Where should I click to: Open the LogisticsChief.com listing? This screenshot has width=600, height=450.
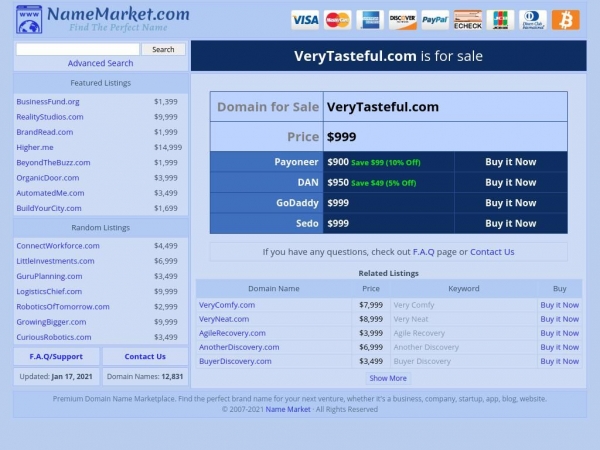[49, 292]
